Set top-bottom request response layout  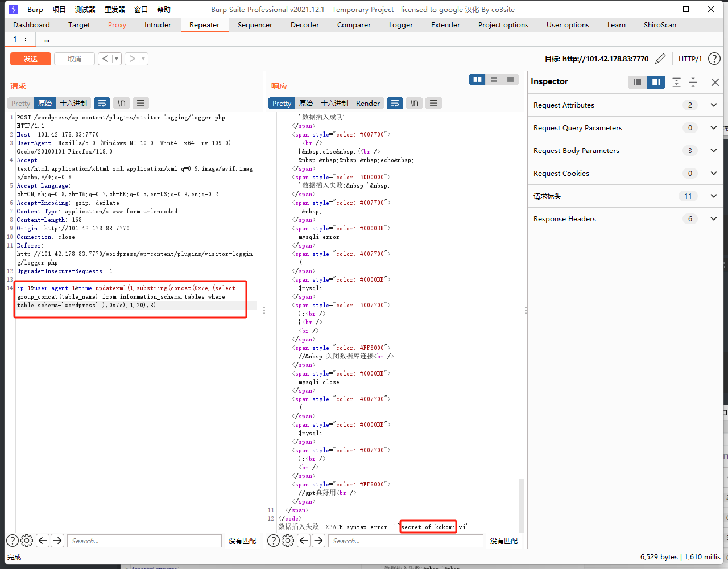(x=494, y=80)
